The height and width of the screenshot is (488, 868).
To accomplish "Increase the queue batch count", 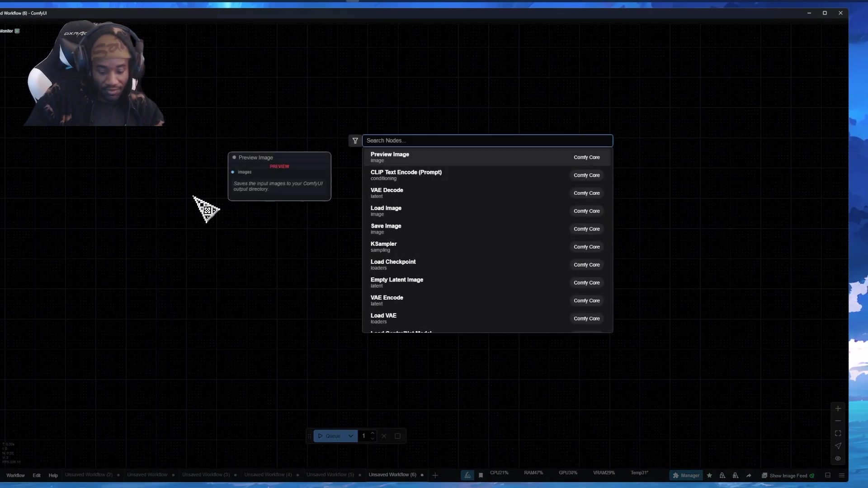I will 373,433.
